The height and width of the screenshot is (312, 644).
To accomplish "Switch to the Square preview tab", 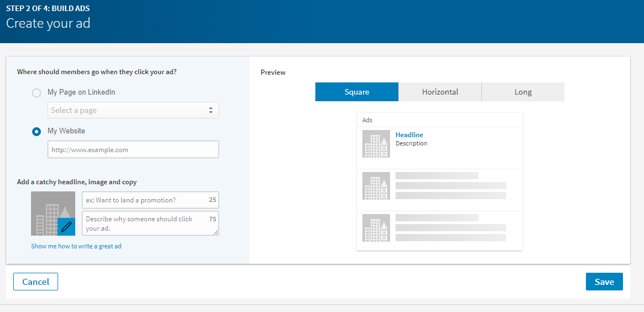I will pos(357,92).
